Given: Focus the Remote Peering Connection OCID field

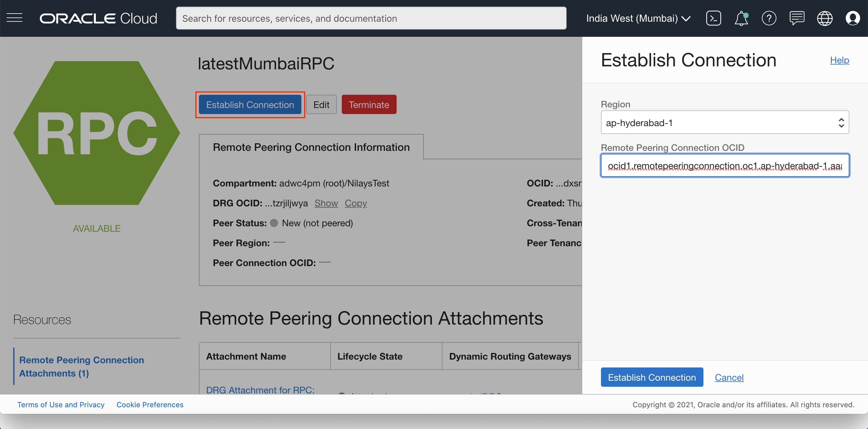Looking at the screenshot, I should (725, 166).
